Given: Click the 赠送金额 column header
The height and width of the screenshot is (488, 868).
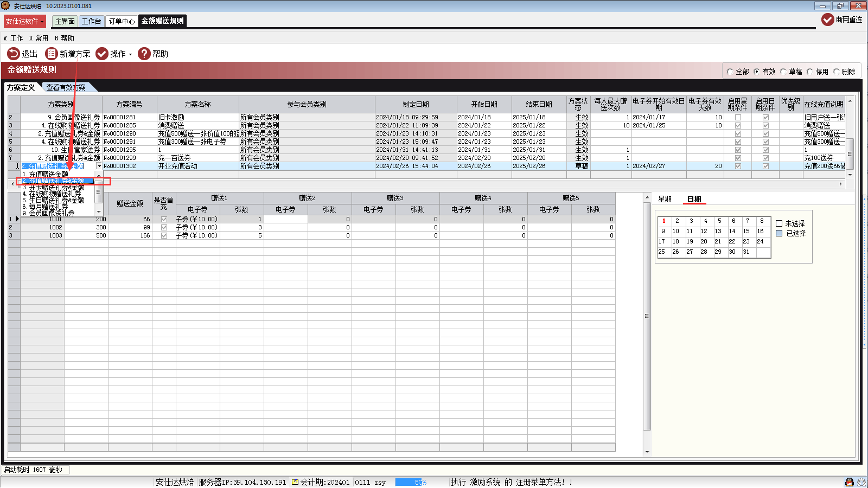Looking at the screenshot, I should [x=130, y=204].
